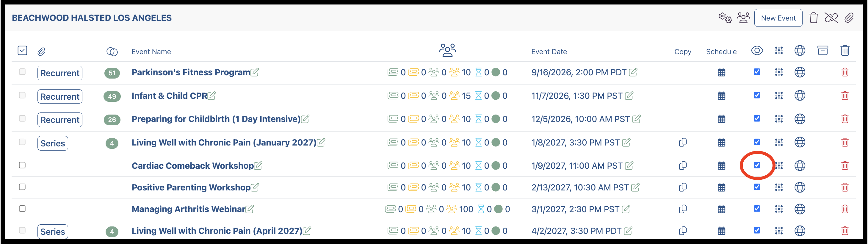Click the Series tag on Living Well April 2027
The image size is (868, 244).
click(53, 232)
